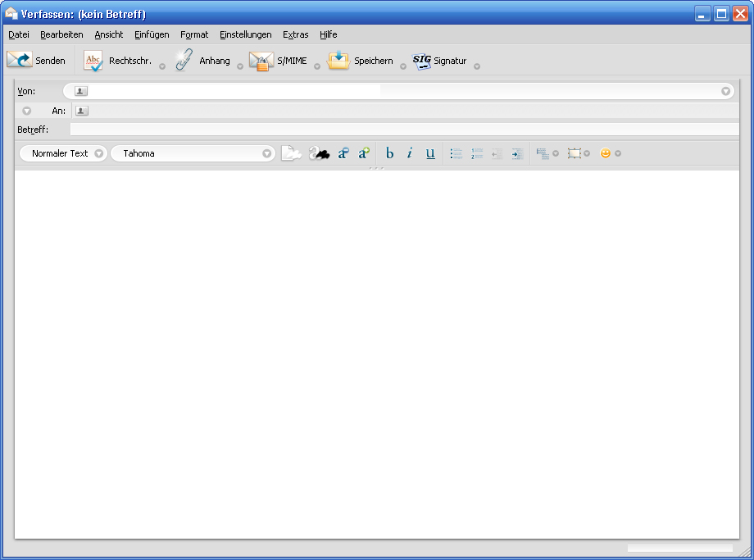Change the recipient type left of An:
The image size is (754, 560).
click(27, 112)
